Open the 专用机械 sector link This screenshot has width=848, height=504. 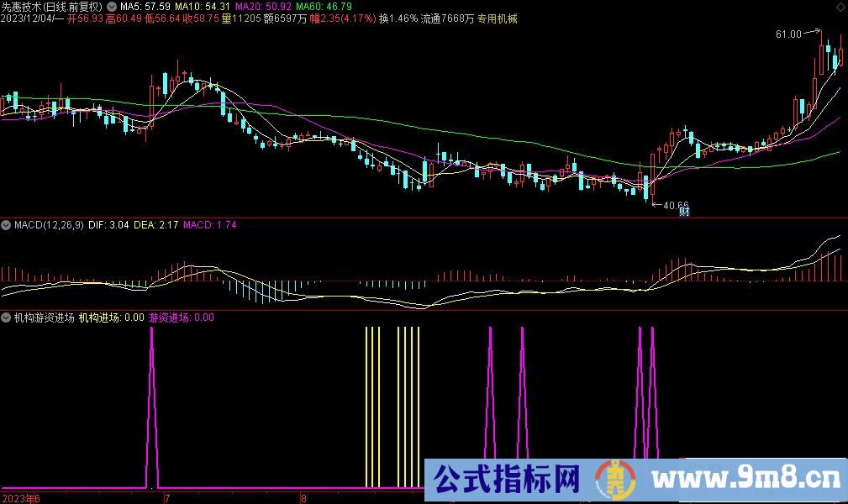pyautogui.click(x=497, y=19)
